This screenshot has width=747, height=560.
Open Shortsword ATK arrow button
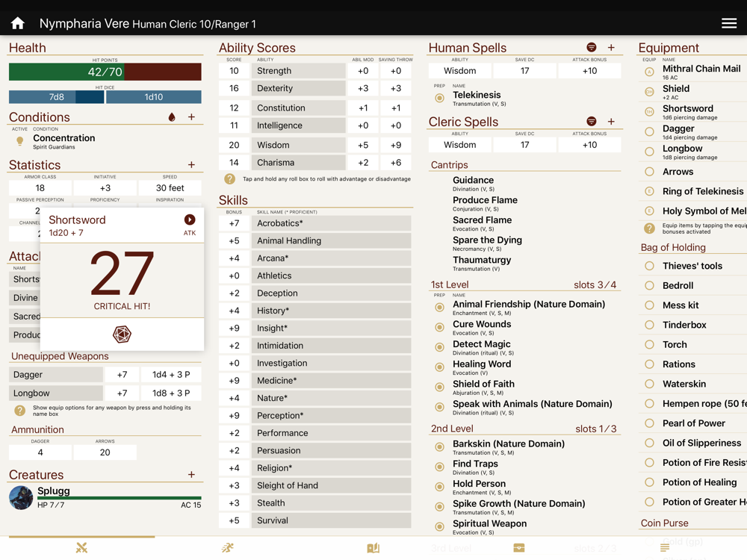pos(190,220)
